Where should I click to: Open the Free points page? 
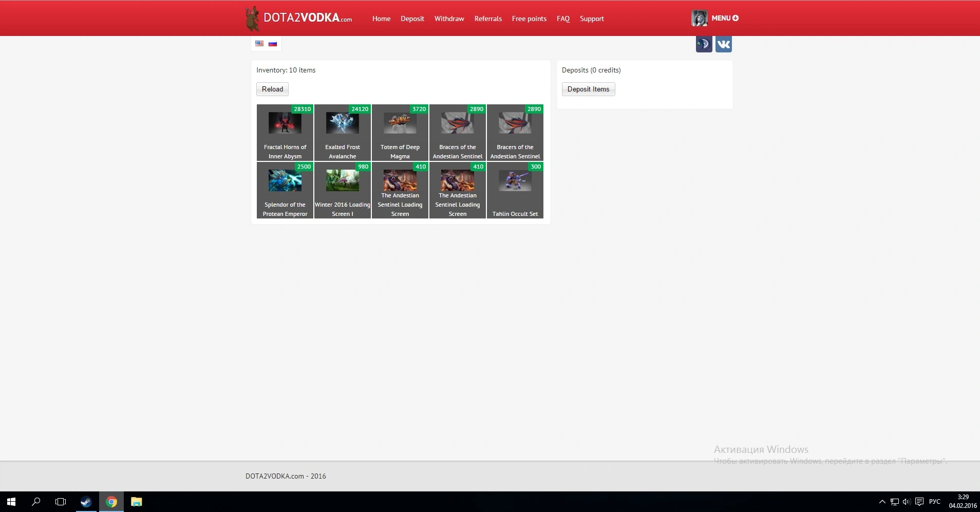[x=529, y=19]
